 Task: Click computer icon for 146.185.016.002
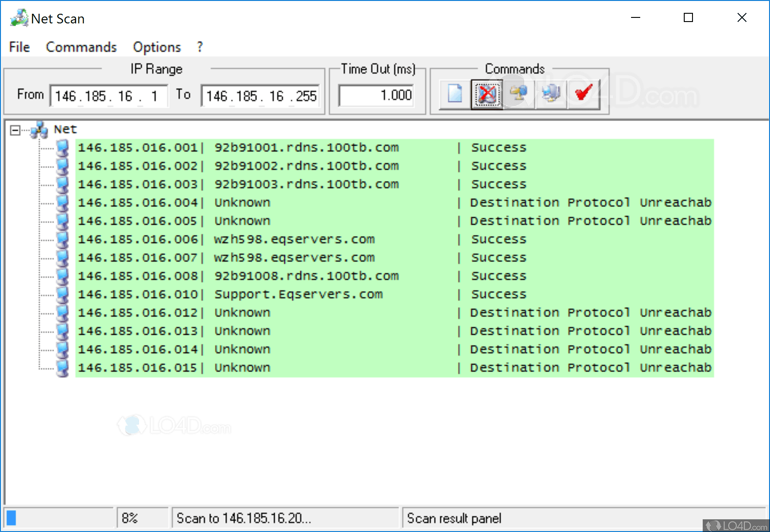62,166
